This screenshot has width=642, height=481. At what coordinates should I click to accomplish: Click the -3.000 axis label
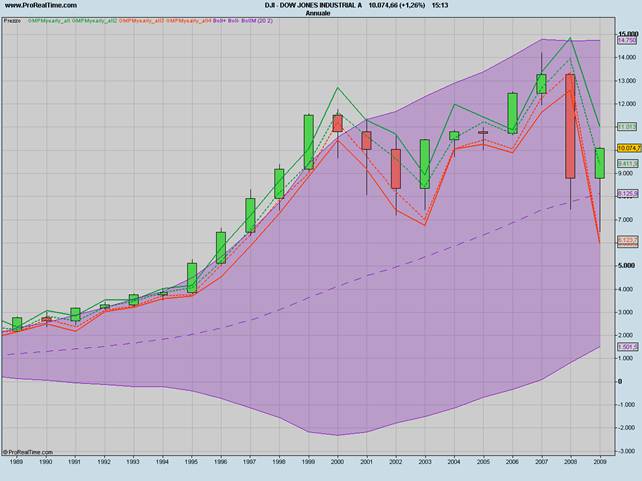pos(627,451)
